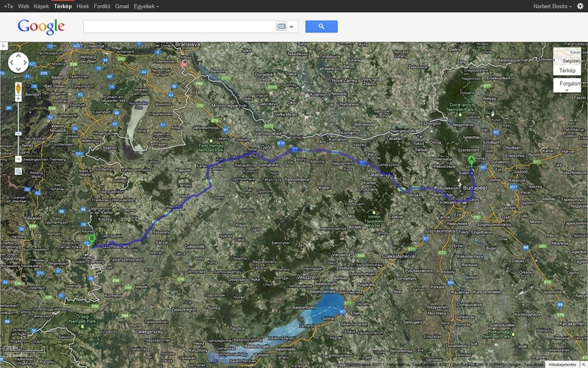Expand the collapsed left side panel

[3, 46]
